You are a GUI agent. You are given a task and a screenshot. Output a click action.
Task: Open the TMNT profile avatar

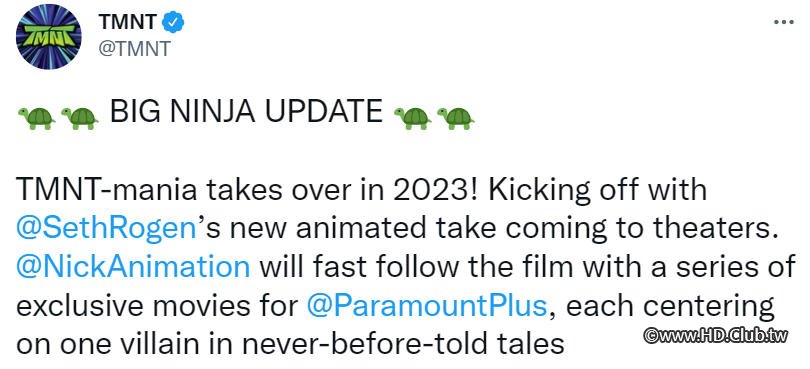point(49,37)
